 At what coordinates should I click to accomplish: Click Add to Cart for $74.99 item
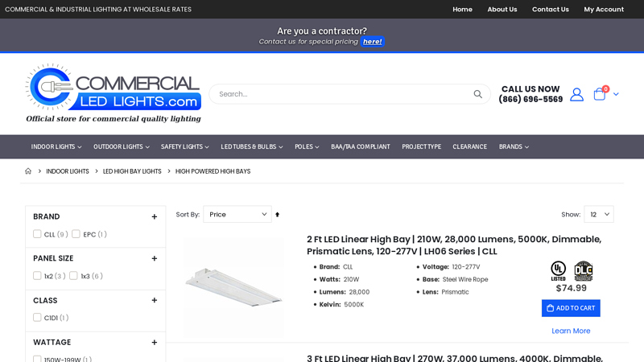click(x=571, y=308)
